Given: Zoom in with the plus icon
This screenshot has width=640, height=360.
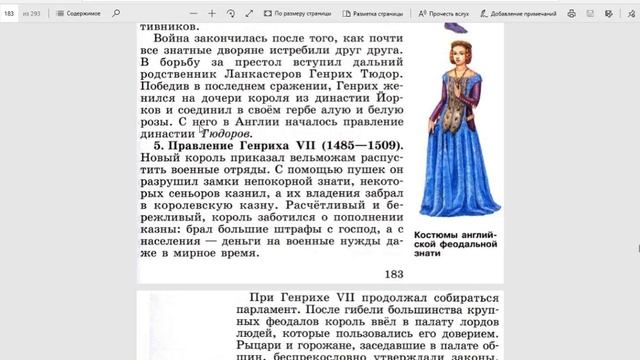Looking at the screenshot, I should pos(212,13).
